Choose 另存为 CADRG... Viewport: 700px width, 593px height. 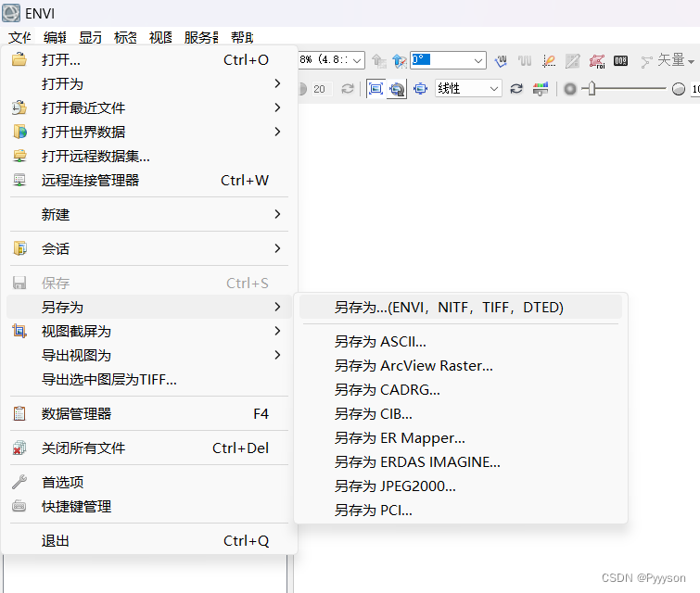click(461, 389)
